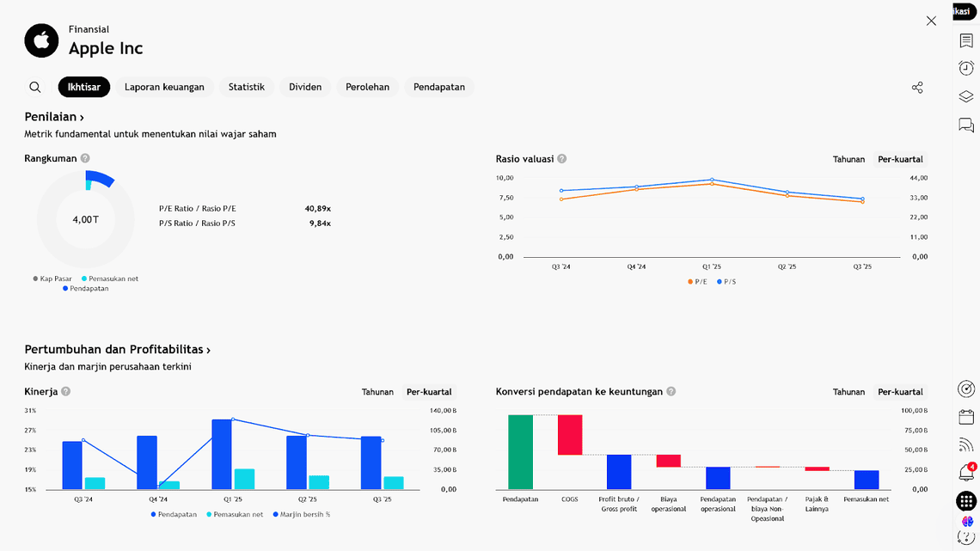Expand the Penilaian section heading
The image size is (980, 551).
[54, 117]
